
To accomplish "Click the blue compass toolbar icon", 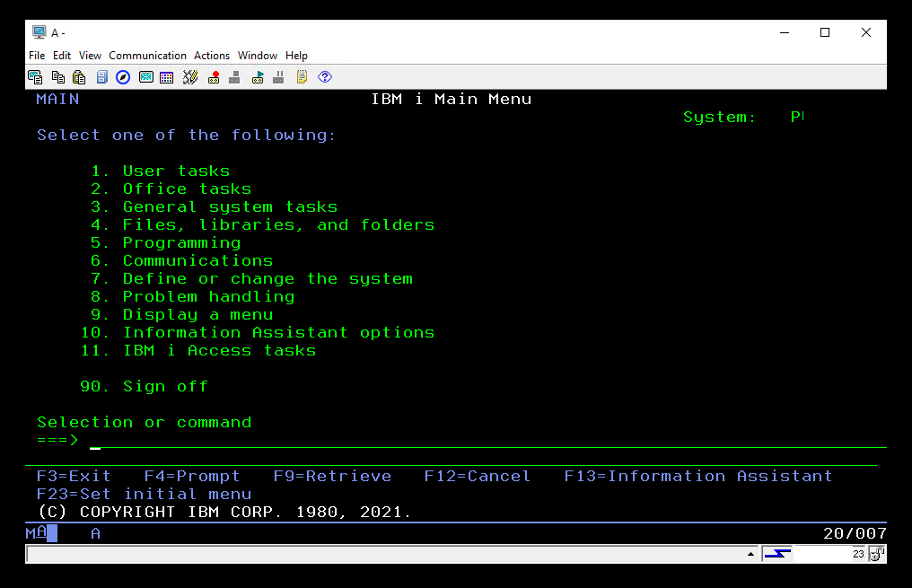I will pyautogui.click(x=123, y=77).
